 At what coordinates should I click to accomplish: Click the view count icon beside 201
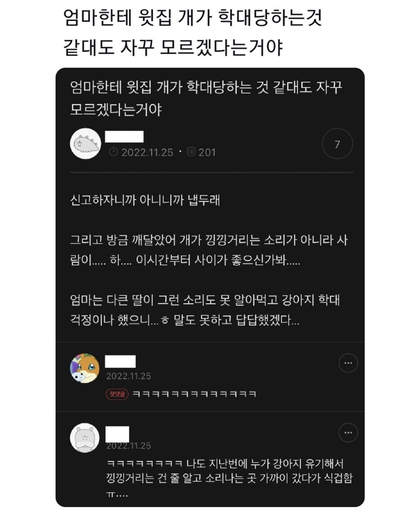click(x=191, y=152)
